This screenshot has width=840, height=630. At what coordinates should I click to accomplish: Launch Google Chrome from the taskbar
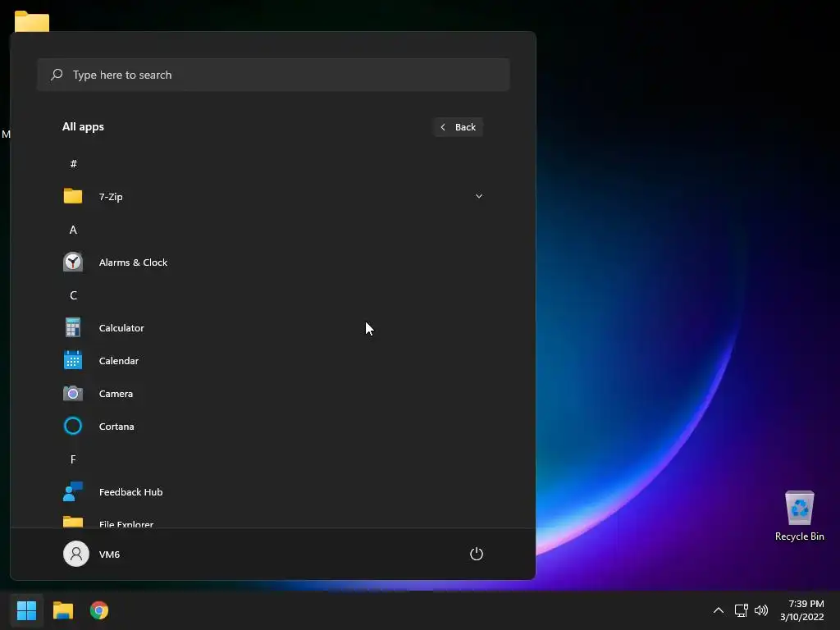(99, 610)
